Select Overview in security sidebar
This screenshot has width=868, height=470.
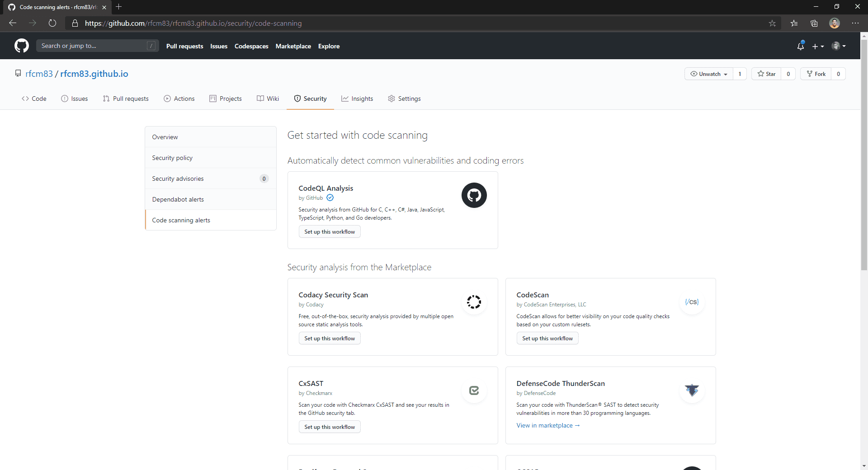coord(211,137)
